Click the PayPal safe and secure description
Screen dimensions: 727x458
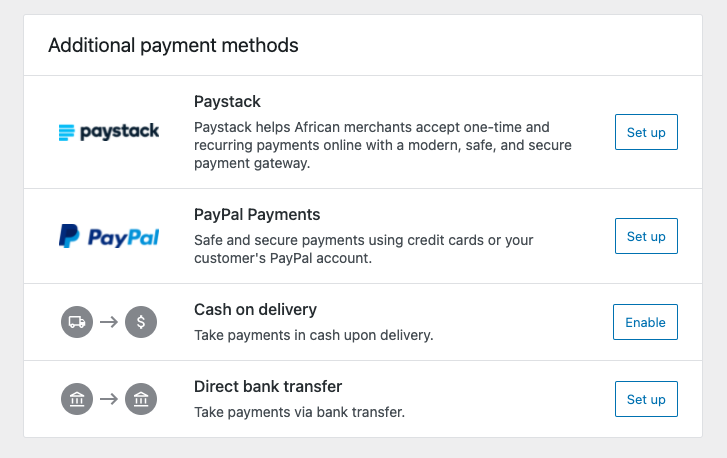coord(363,249)
